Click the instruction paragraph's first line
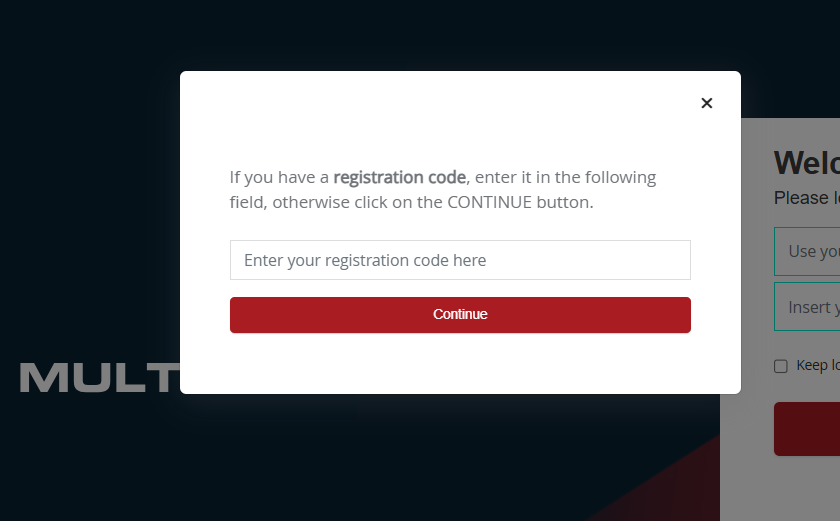The width and height of the screenshot is (840, 521). pos(442,177)
